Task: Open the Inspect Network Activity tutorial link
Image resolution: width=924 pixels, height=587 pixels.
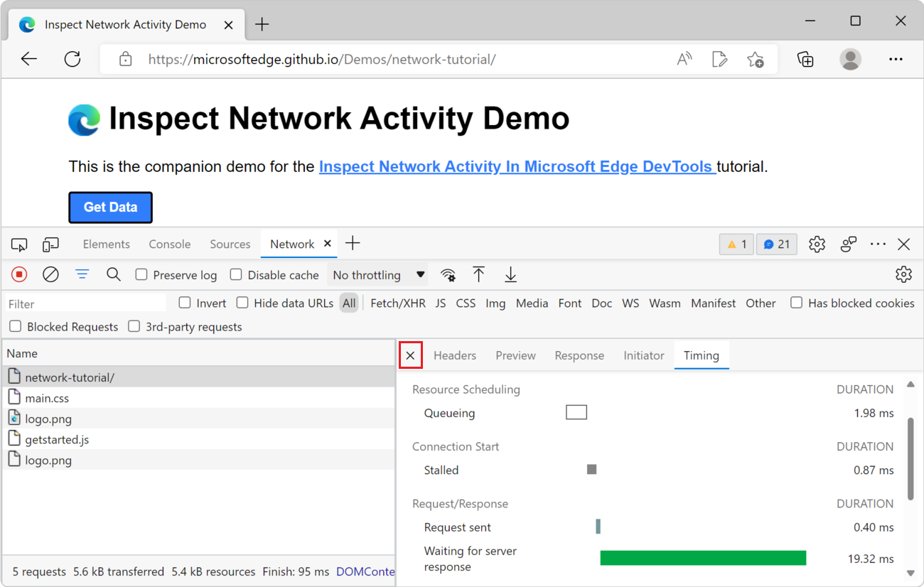Action: pos(517,167)
